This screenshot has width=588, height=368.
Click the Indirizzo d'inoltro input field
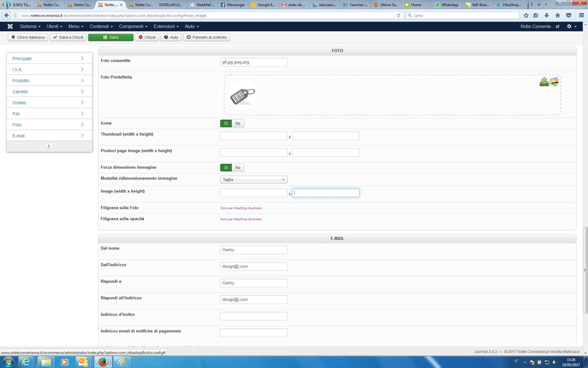point(254,316)
